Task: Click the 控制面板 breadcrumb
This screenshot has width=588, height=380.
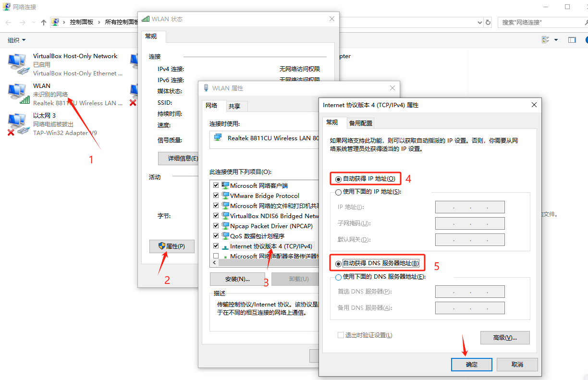Action: (x=82, y=22)
